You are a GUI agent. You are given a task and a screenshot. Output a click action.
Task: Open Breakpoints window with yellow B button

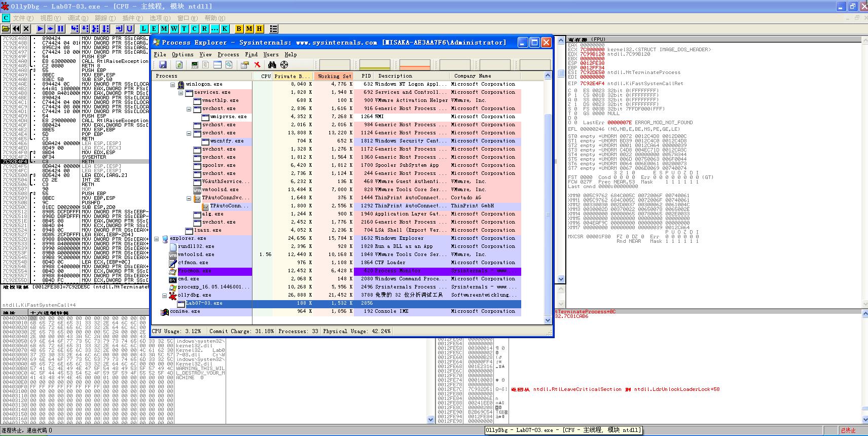click(239, 29)
